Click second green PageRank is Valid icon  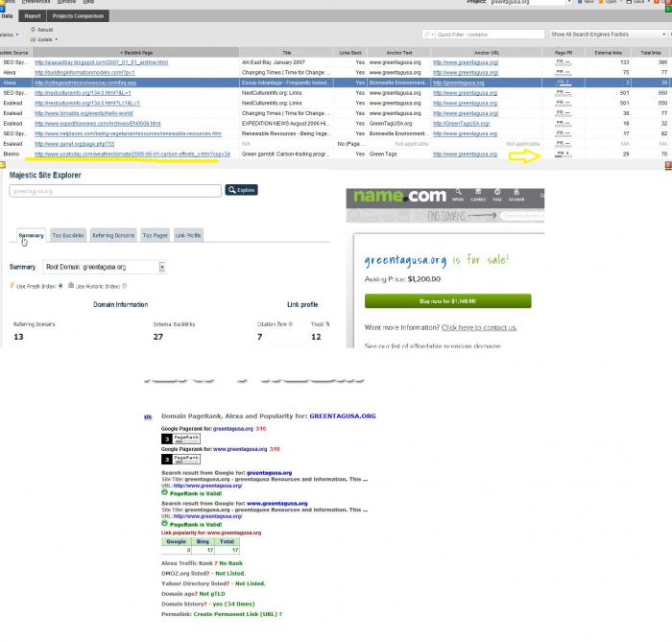pos(164,523)
